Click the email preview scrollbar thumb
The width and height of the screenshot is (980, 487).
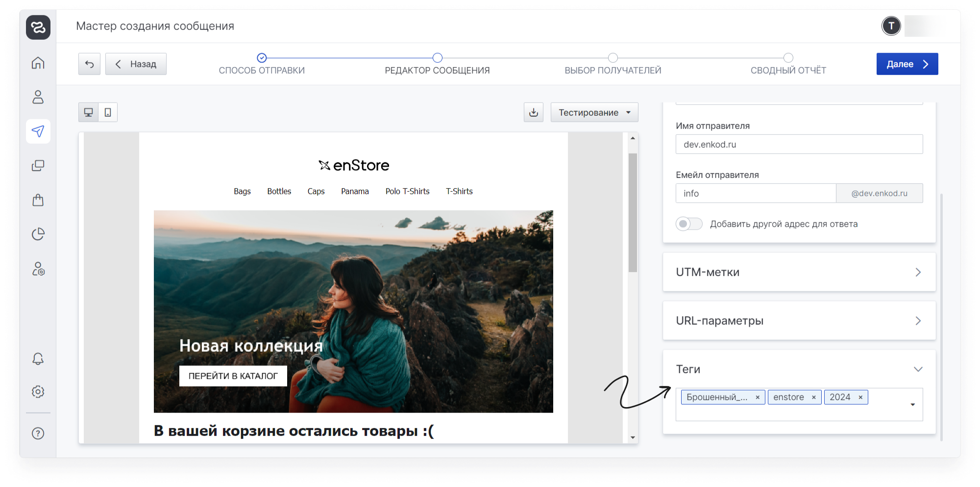pos(633,212)
